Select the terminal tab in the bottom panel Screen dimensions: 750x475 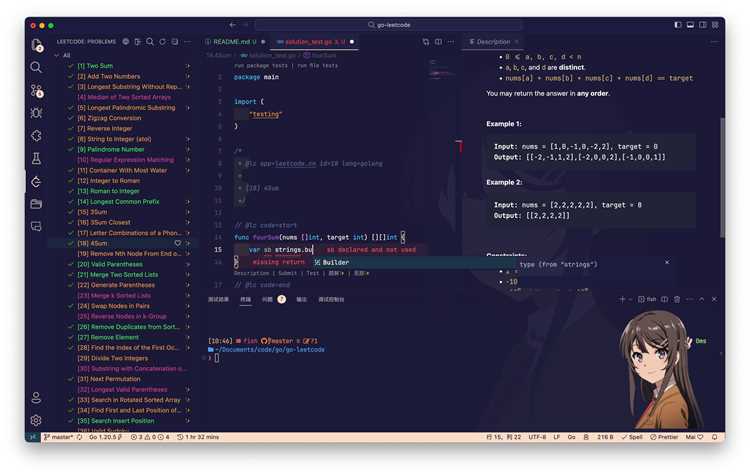[x=245, y=299]
